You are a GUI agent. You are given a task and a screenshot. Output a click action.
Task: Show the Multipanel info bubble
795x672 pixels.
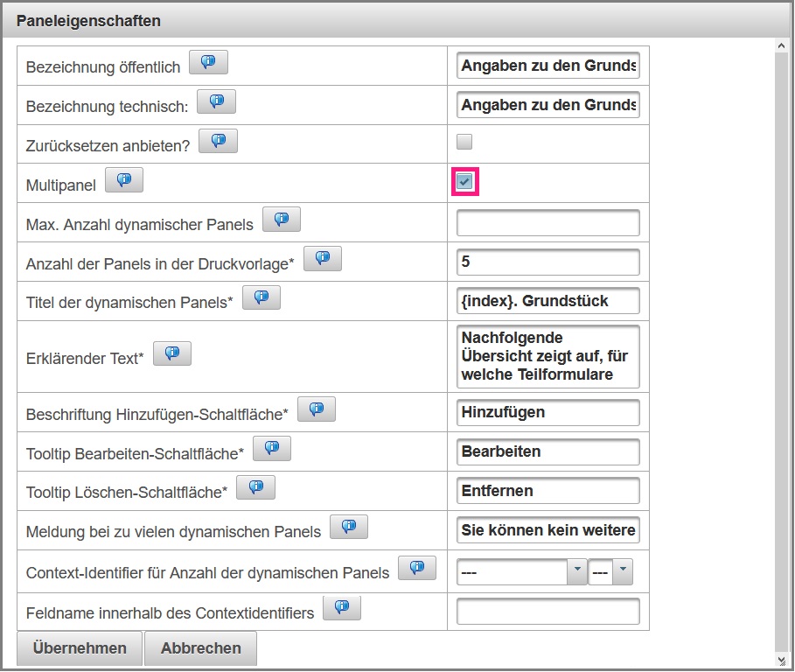[x=124, y=180]
